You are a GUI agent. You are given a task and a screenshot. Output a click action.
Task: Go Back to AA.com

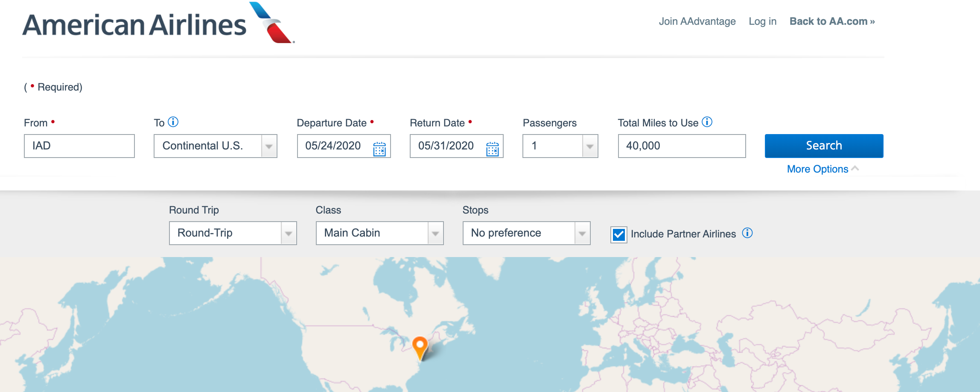coord(832,21)
